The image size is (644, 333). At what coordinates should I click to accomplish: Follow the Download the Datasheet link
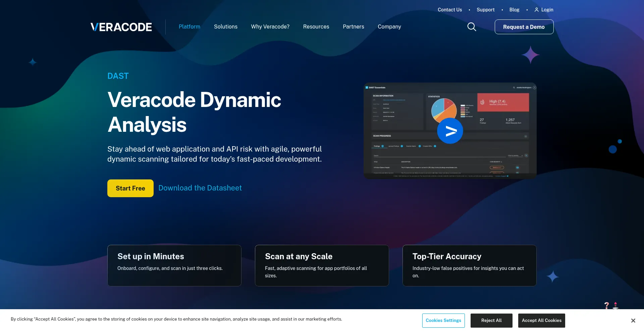[x=200, y=188]
